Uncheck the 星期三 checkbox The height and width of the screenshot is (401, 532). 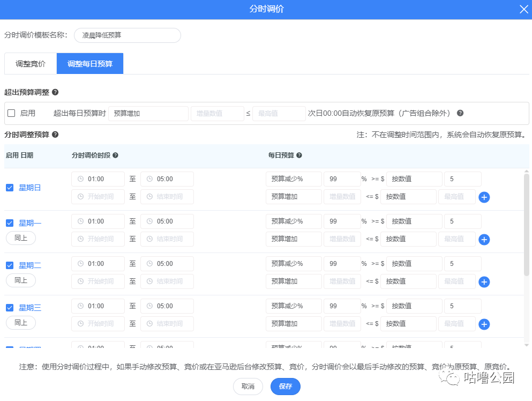tap(10, 308)
